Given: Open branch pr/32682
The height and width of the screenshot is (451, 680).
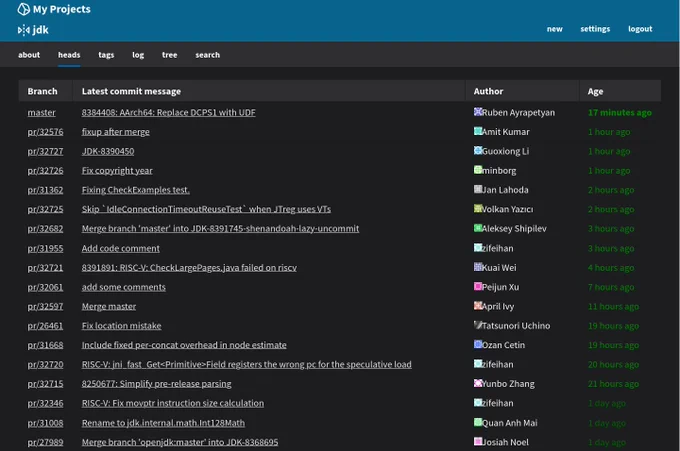Looking at the screenshot, I should point(46,229).
